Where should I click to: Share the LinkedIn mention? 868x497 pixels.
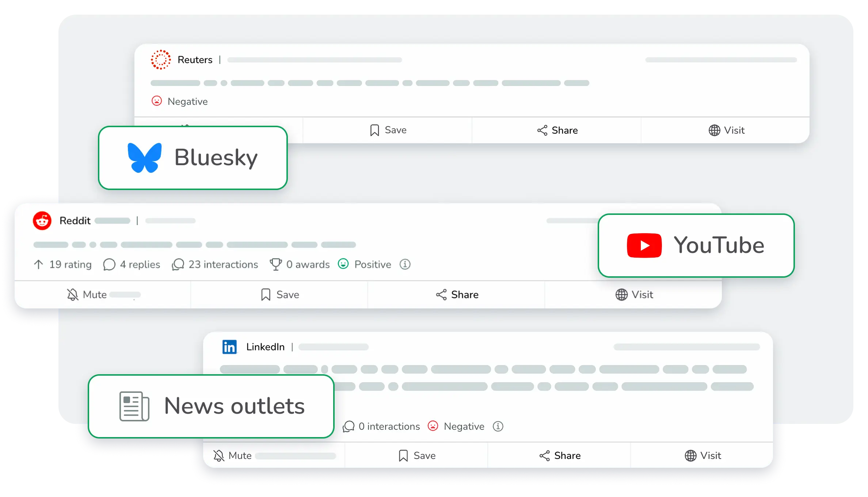pyautogui.click(x=560, y=456)
